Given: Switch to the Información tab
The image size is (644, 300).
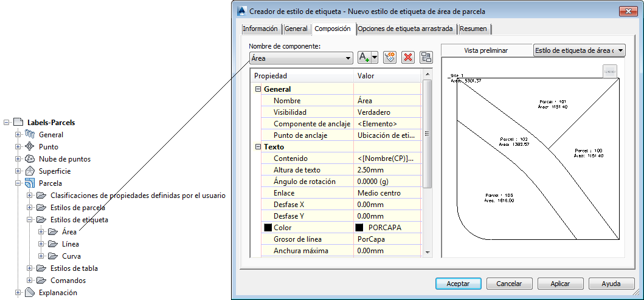Looking at the screenshot, I should (x=260, y=29).
